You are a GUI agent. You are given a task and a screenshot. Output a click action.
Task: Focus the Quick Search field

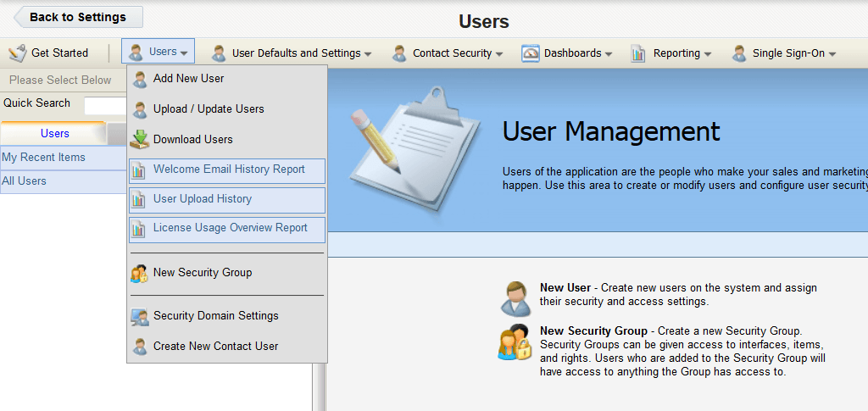point(106,105)
